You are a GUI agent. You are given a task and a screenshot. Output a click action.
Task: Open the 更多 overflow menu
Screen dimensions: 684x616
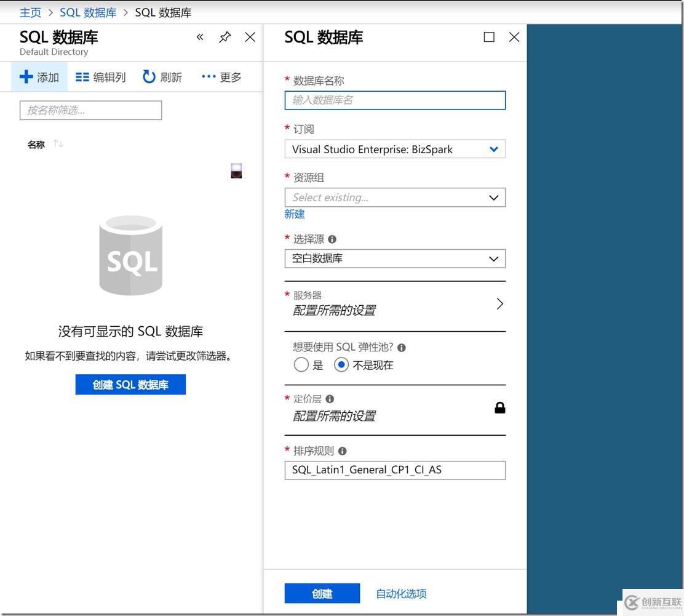pos(220,76)
